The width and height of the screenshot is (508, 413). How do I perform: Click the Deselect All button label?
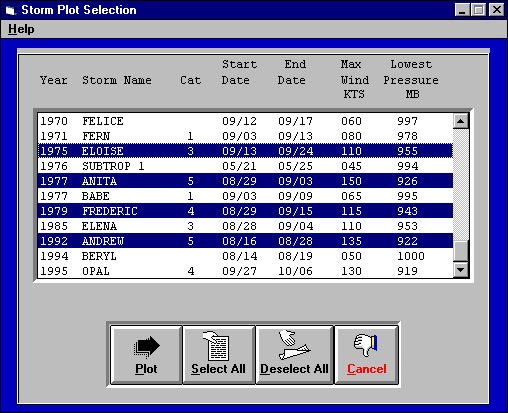[x=294, y=369]
